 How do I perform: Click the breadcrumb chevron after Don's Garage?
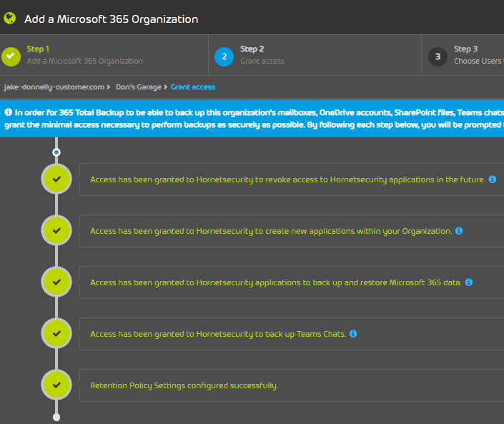pyautogui.click(x=166, y=87)
